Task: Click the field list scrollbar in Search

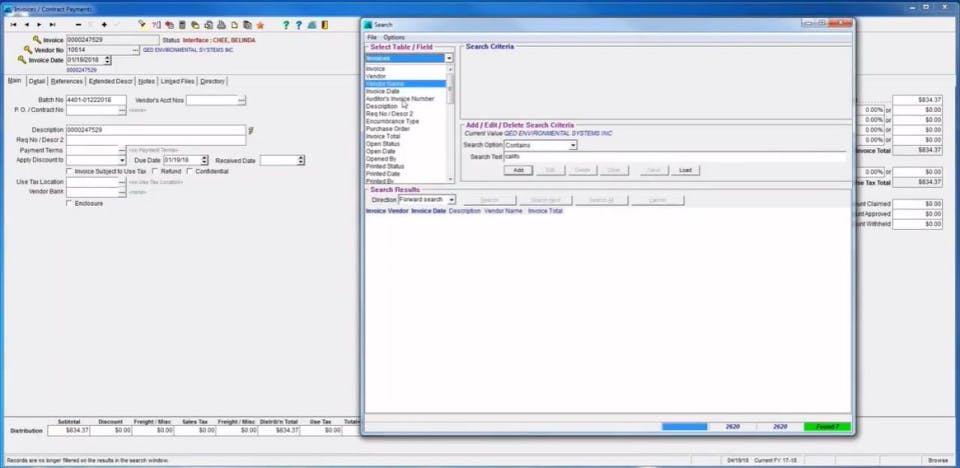Action: click(451, 122)
